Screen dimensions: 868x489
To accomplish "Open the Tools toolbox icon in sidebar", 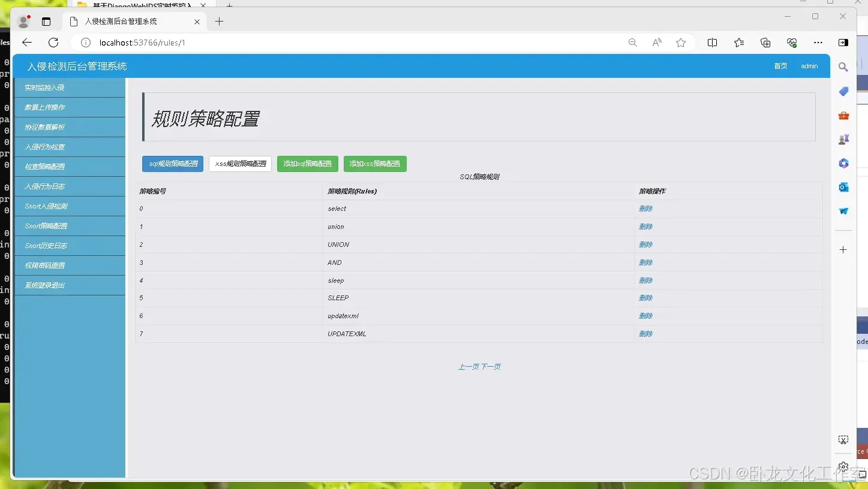I will click(x=843, y=115).
